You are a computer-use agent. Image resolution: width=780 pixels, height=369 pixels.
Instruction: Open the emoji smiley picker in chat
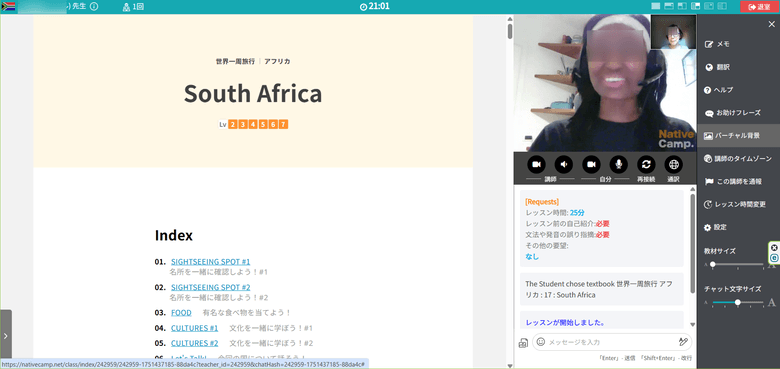[x=541, y=342]
